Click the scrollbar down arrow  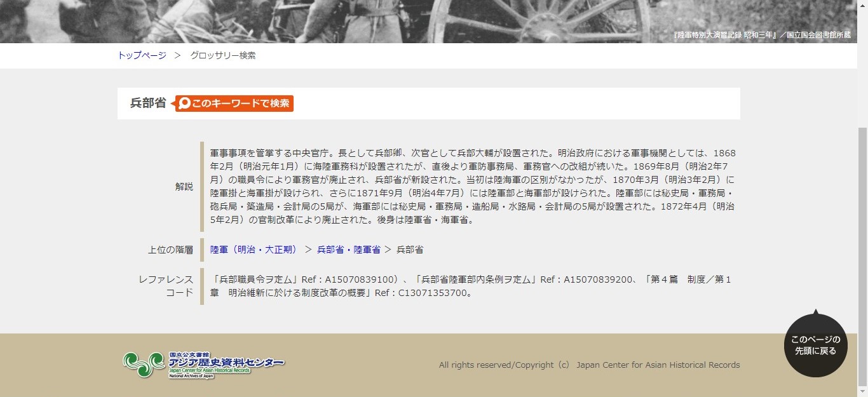click(x=862, y=391)
